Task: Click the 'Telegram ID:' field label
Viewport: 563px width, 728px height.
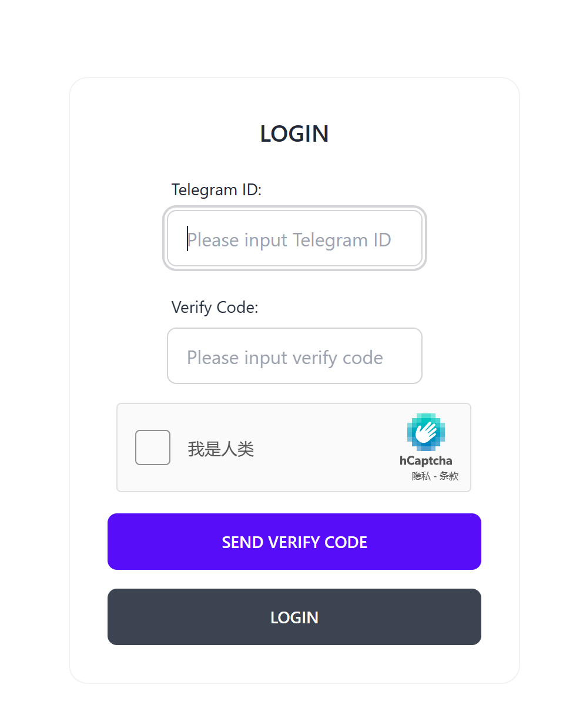Action: click(x=216, y=189)
